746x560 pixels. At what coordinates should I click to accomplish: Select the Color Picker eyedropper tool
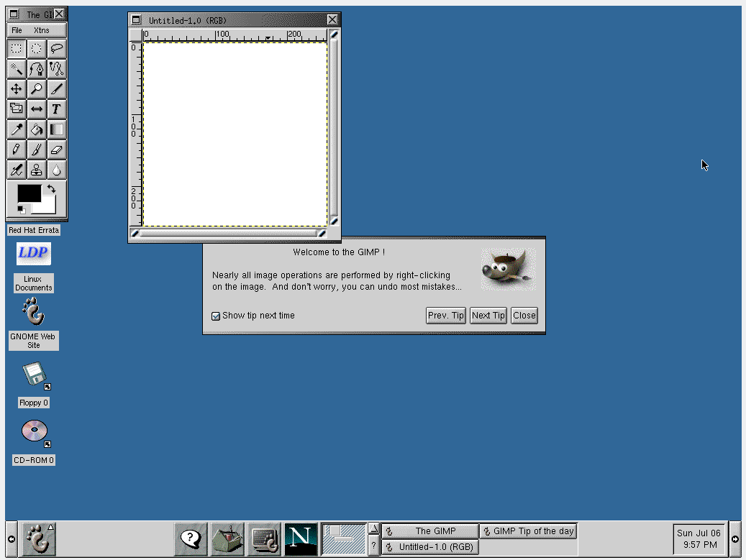tap(16, 129)
